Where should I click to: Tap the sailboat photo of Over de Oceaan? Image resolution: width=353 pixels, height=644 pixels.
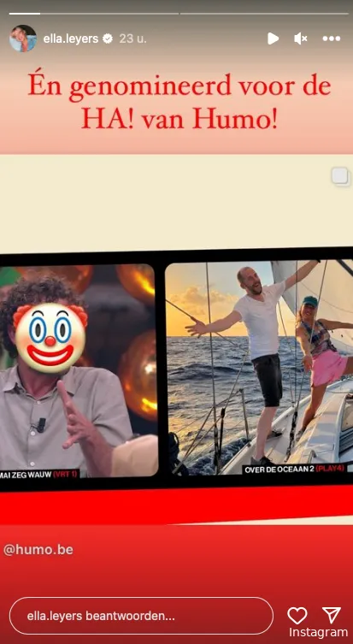259,368
